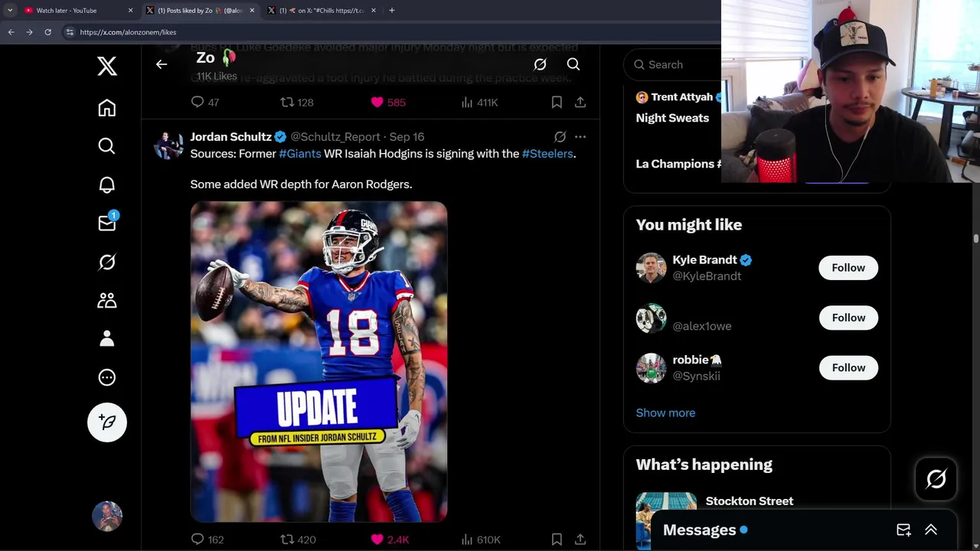Viewport: 980px width, 551px height.
Task: Follow @alex1owe
Action: pyautogui.click(x=848, y=318)
